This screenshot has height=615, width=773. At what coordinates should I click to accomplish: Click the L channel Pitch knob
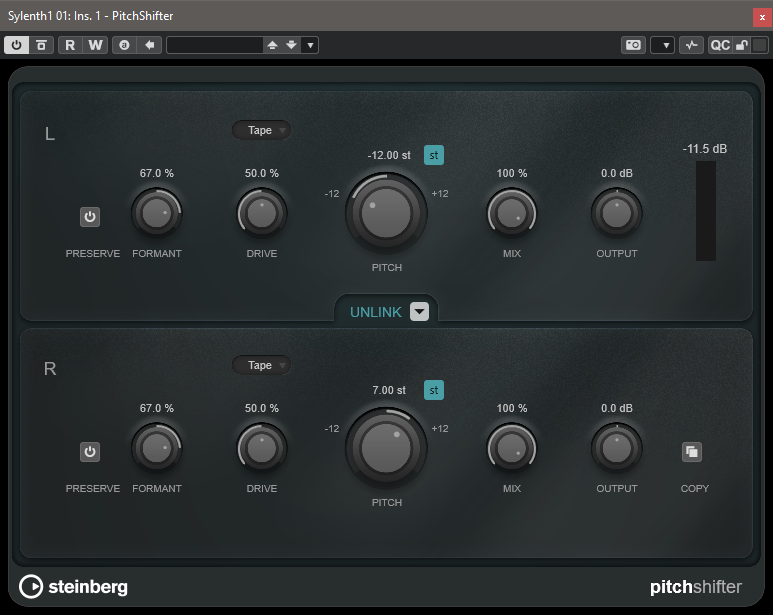[x=387, y=213]
